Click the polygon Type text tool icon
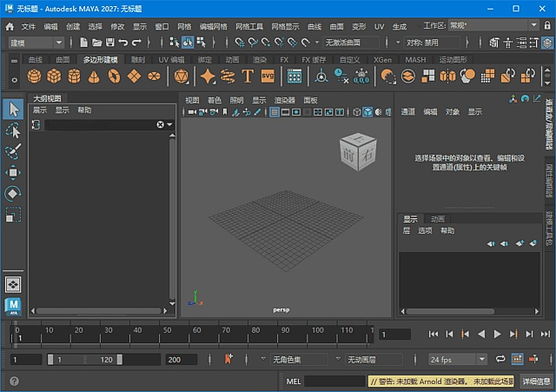 (248, 76)
